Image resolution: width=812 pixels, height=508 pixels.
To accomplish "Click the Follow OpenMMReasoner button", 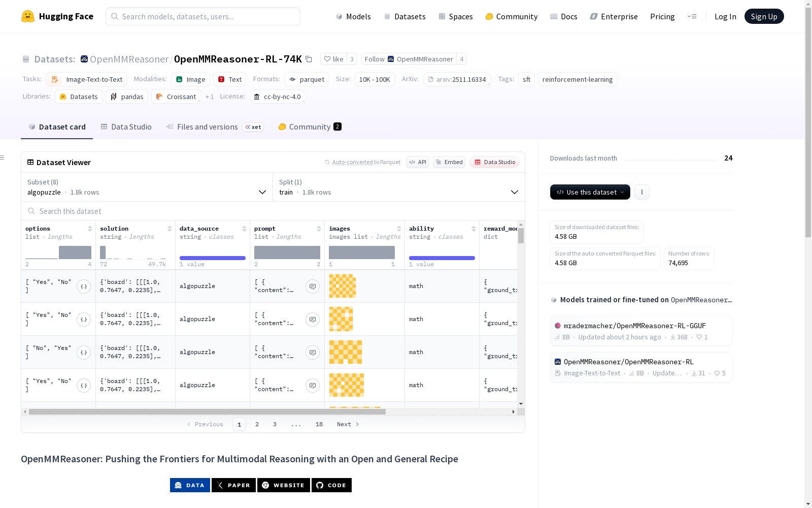I will tap(409, 59).
